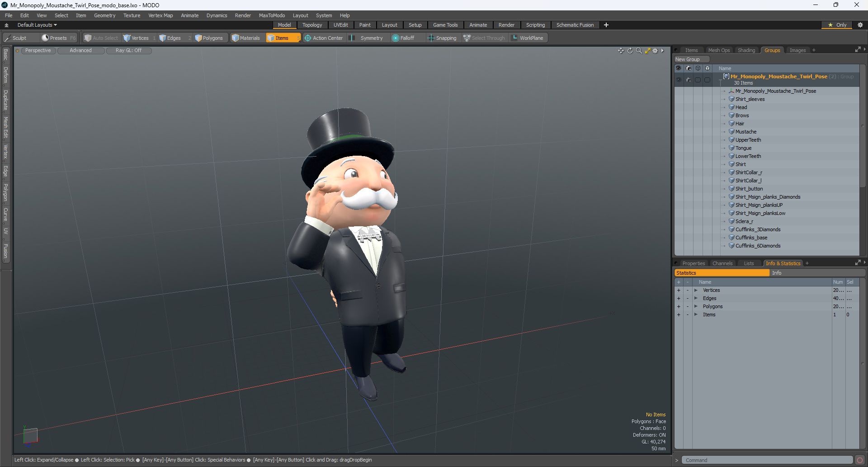Viewport: 868px width, 467px height.
Task: Toggle Ray GL off/on
Action: click(x=128, y=51)
